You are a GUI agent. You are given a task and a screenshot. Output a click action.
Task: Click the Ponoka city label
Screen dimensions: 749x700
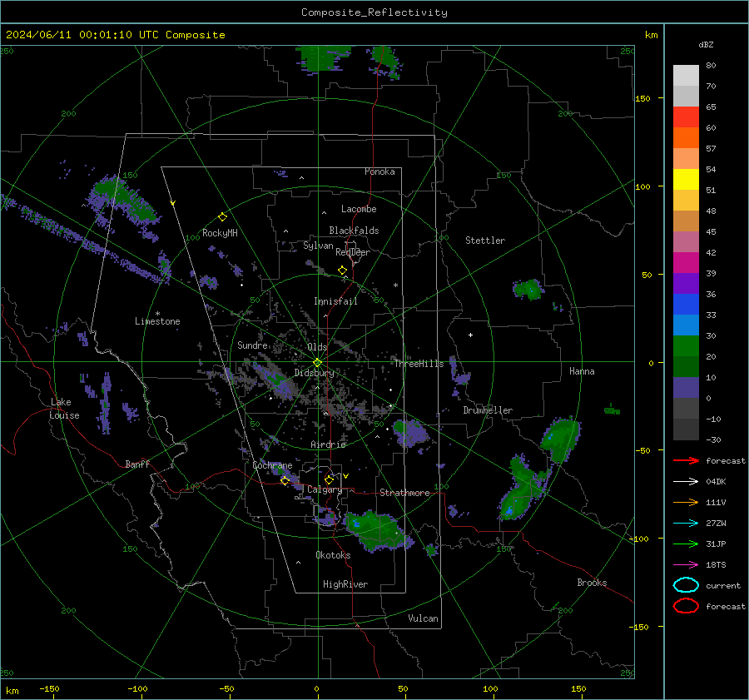click(x=379, y=171)
